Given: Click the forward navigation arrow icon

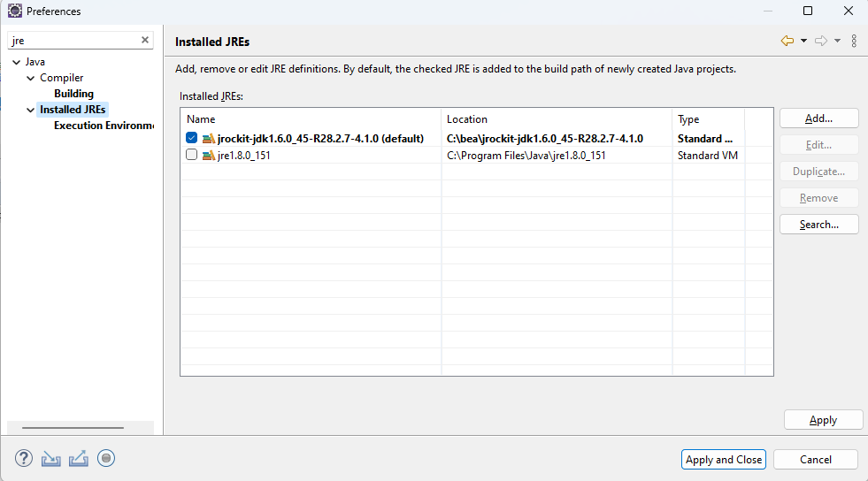Looking at the screenshot, I should 821,41.
